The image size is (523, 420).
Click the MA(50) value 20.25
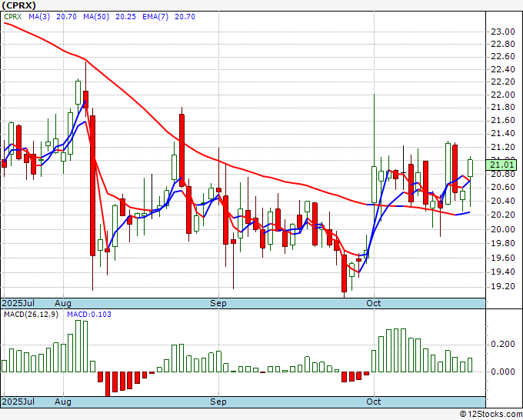click(x=125, y=17)
